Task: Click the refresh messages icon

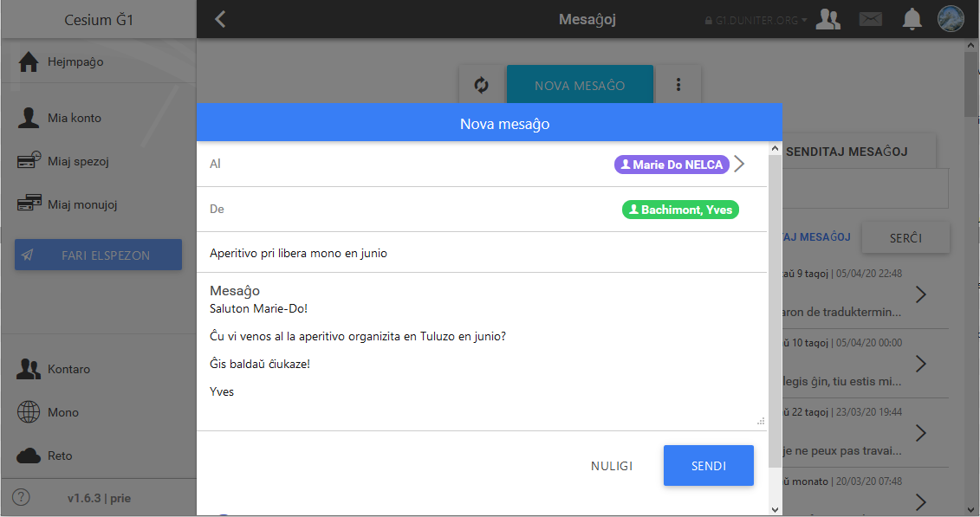Action: (x=481, y=85)
